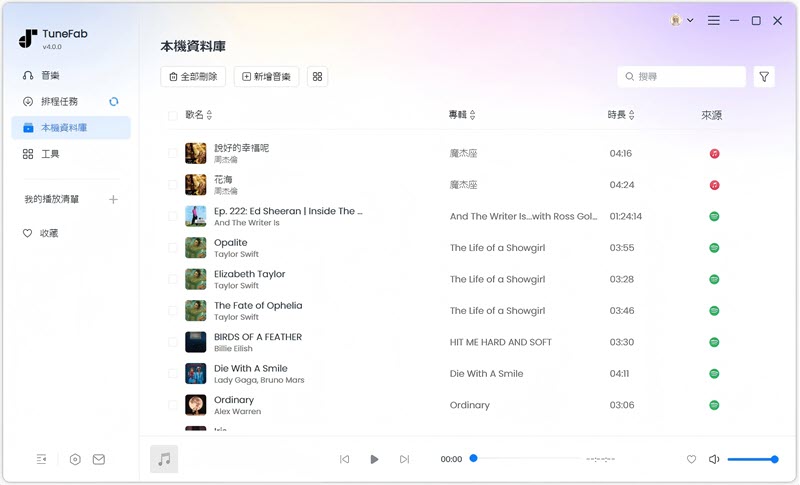Skip to next track
Screen dimensions: 800x485
(404, 459)
